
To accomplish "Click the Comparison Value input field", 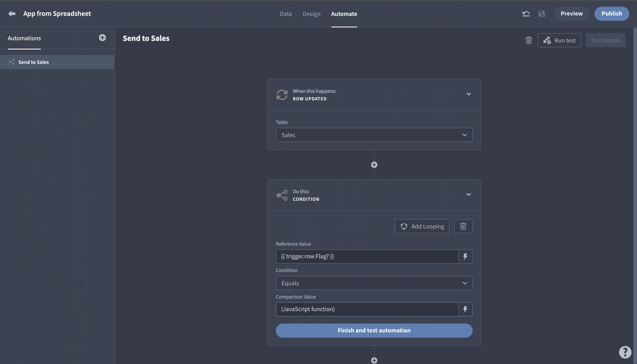I will [x=367, y=309].
